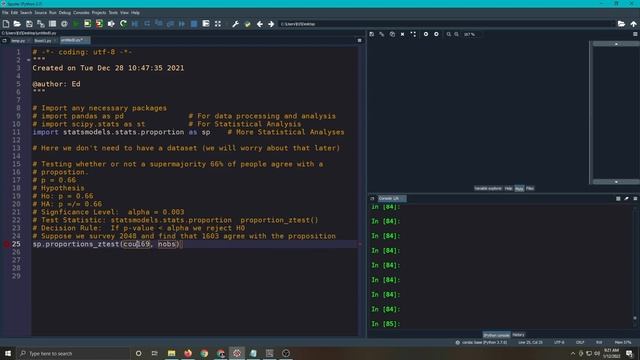Collapse docstring fold arrow at line 2
This screenshot has height=360, width=640.
pos(29,60)
